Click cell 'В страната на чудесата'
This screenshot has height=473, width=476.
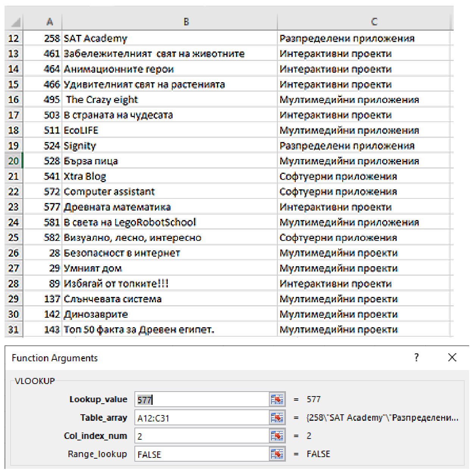[170, 115]
